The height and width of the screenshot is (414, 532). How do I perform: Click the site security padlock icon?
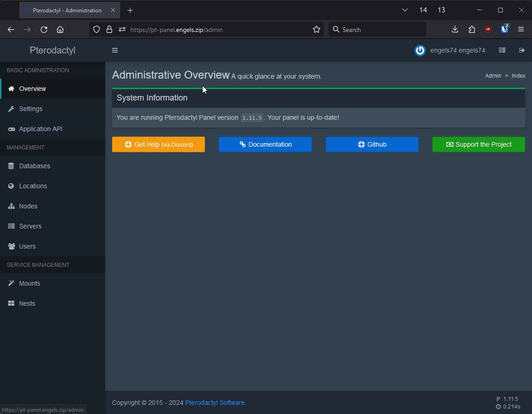point(109,30)
